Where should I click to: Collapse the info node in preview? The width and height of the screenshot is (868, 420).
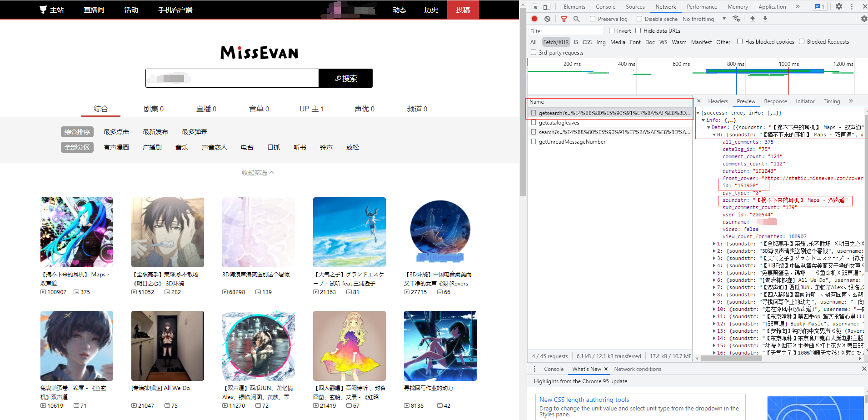[x=703, y=120]
